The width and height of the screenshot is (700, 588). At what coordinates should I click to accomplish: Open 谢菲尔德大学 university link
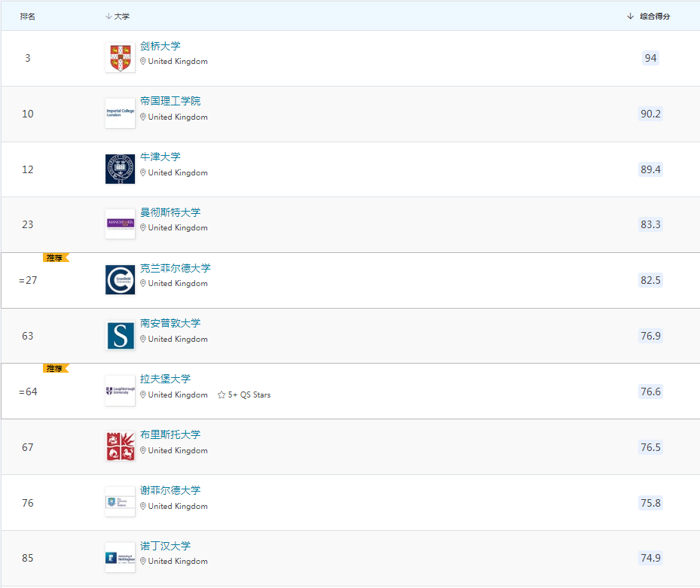tap(170, 490)
